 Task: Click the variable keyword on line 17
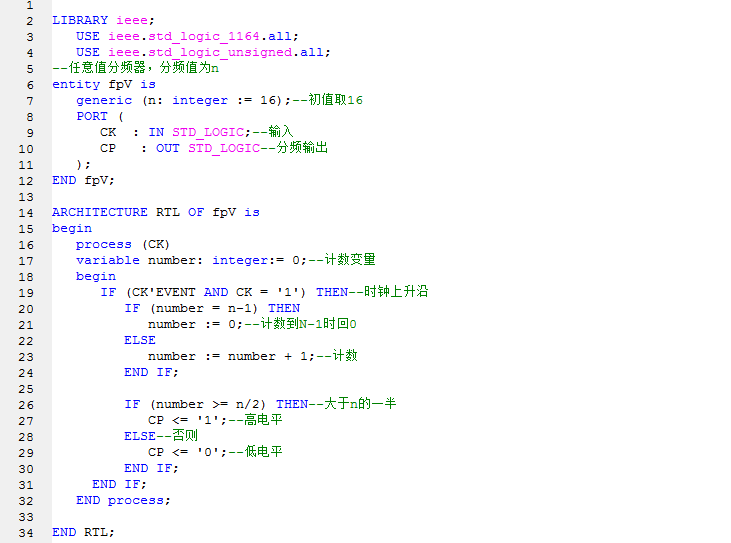click(108, 260)
